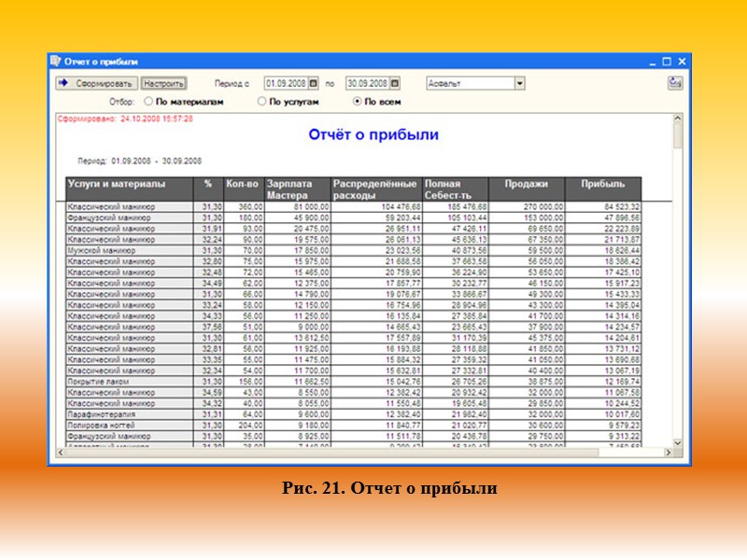747x560 pixels.
Task: Click the vertical scrollbar down arrow
Action: tap(678, 442)
